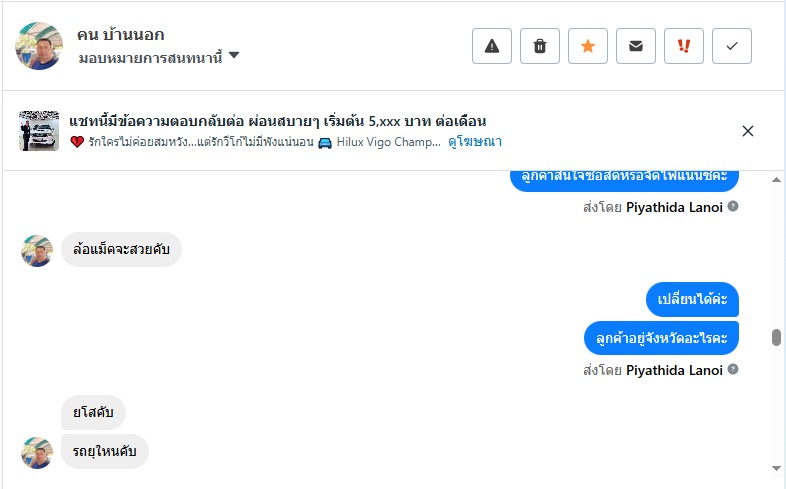Click sender avatar next to รถยุไหนคับ
Viewport: 786px width, 489px height.
37,452
